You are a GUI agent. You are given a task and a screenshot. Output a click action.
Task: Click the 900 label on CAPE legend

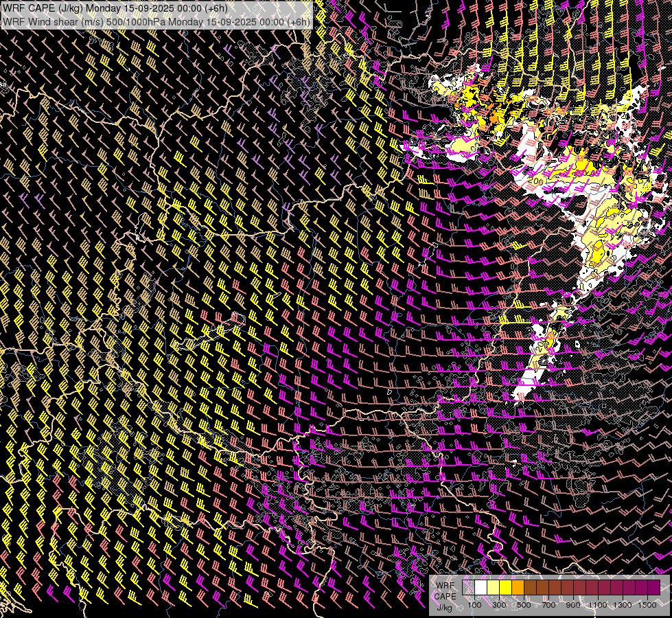[x=573, y=605]
